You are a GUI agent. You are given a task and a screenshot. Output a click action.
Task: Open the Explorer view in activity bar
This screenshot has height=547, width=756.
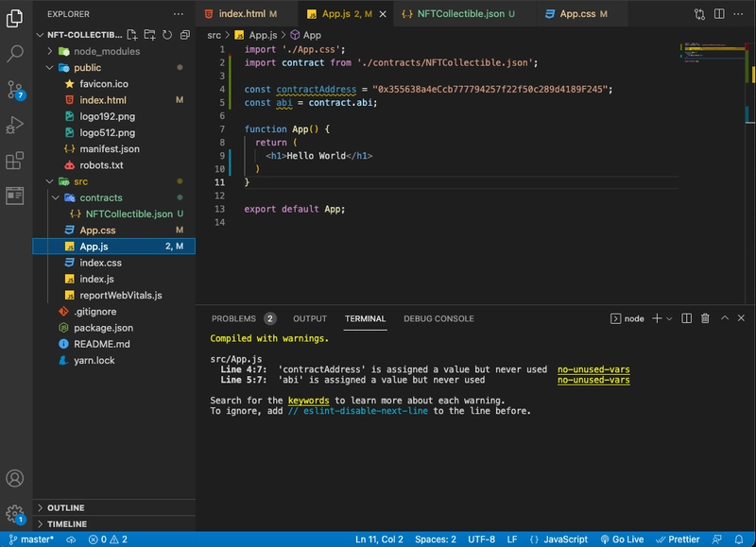[x=14, y=18]
